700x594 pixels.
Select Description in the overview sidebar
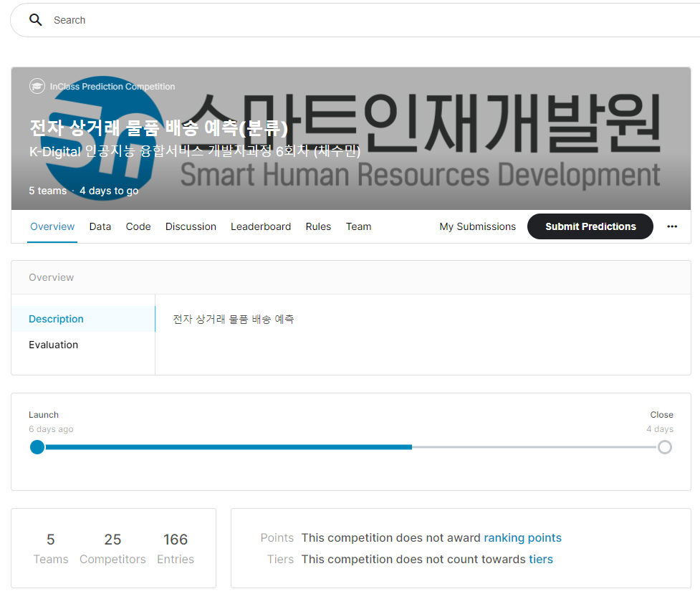[83, 319]
